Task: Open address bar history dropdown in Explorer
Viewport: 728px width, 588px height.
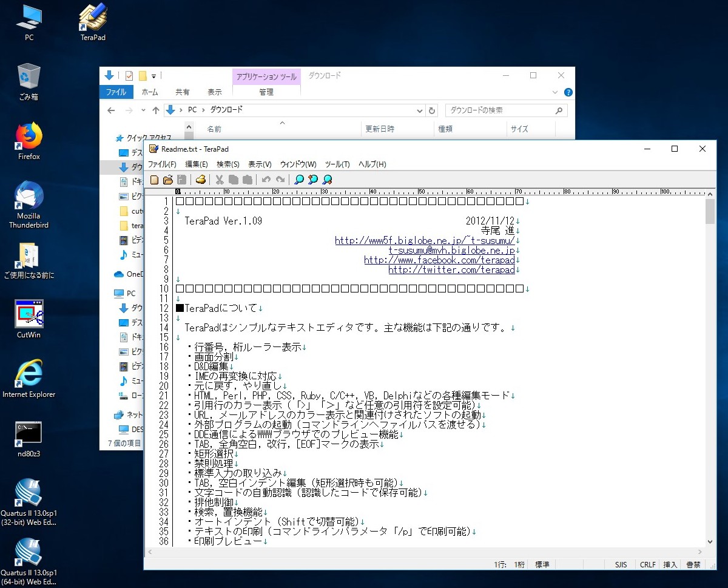Action: tap(420, 111)
